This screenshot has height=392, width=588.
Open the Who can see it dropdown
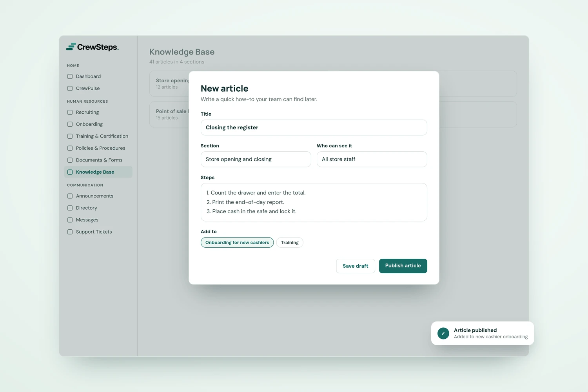(x=372, y=159)
